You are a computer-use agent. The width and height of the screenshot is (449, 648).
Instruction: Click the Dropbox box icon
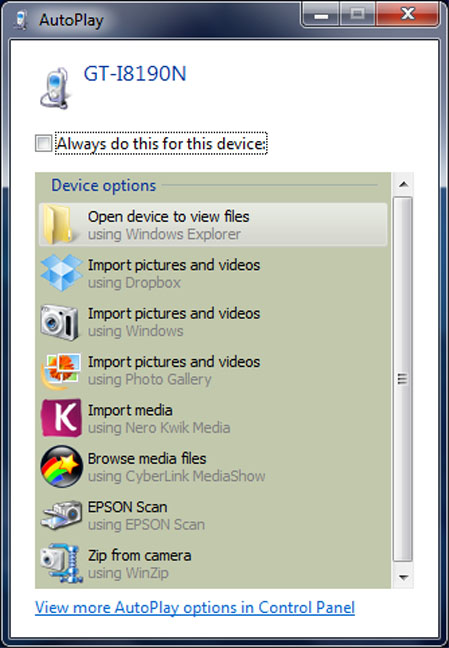coord(62,273)
